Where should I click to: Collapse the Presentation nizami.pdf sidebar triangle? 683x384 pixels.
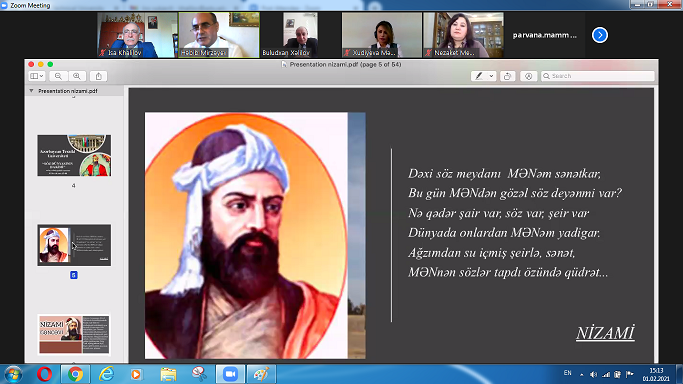pos(31,91)
